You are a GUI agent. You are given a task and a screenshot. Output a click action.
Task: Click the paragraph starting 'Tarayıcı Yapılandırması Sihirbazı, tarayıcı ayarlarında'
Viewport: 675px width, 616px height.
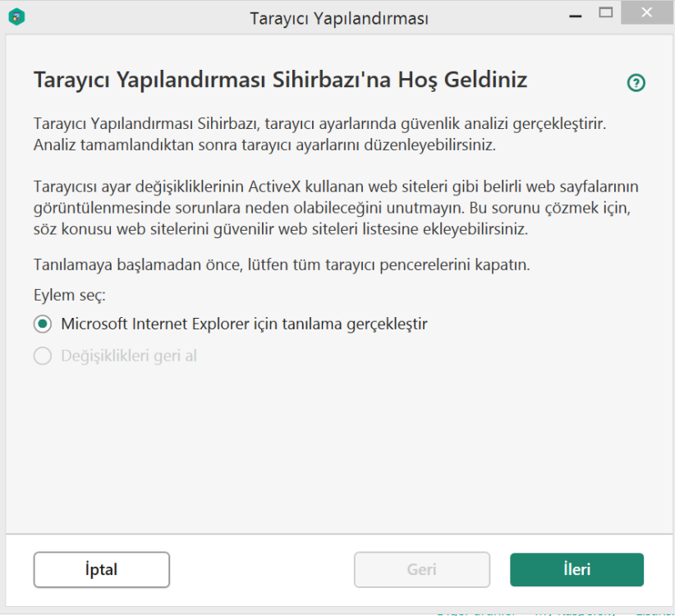pos(320,135)
